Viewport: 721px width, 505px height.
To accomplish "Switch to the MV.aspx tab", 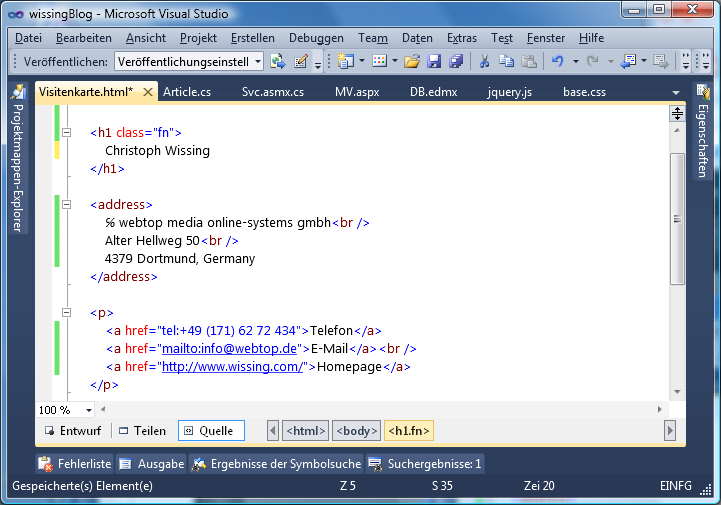I will tap(357, 92).
